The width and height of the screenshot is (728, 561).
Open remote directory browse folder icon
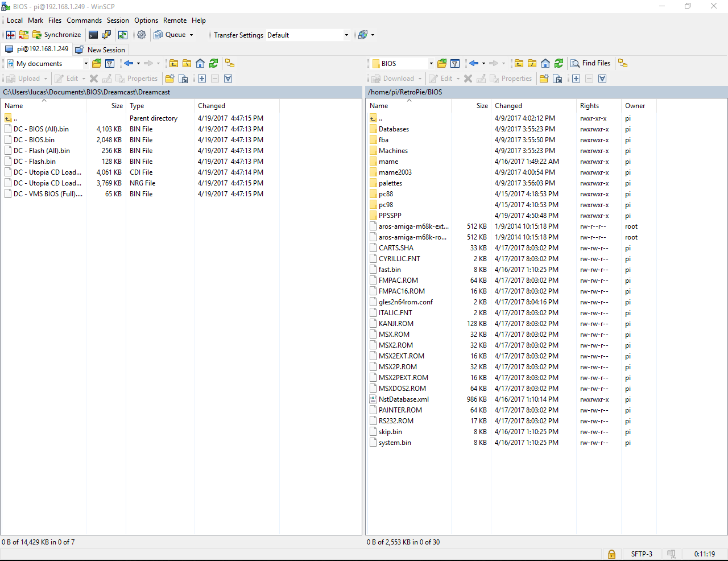coord(442,63)
